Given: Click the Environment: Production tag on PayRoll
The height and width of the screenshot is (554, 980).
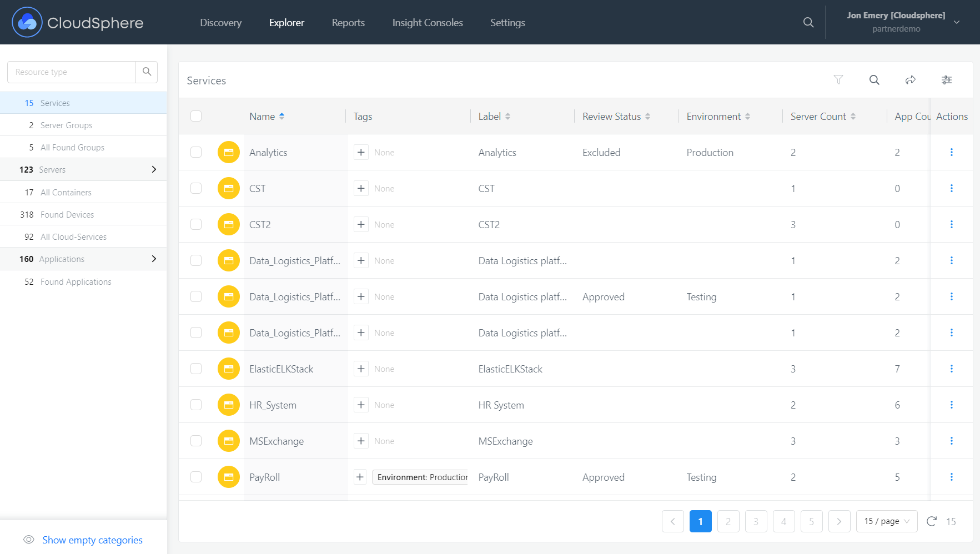Looking at the screenshot, I should [420, 477].
